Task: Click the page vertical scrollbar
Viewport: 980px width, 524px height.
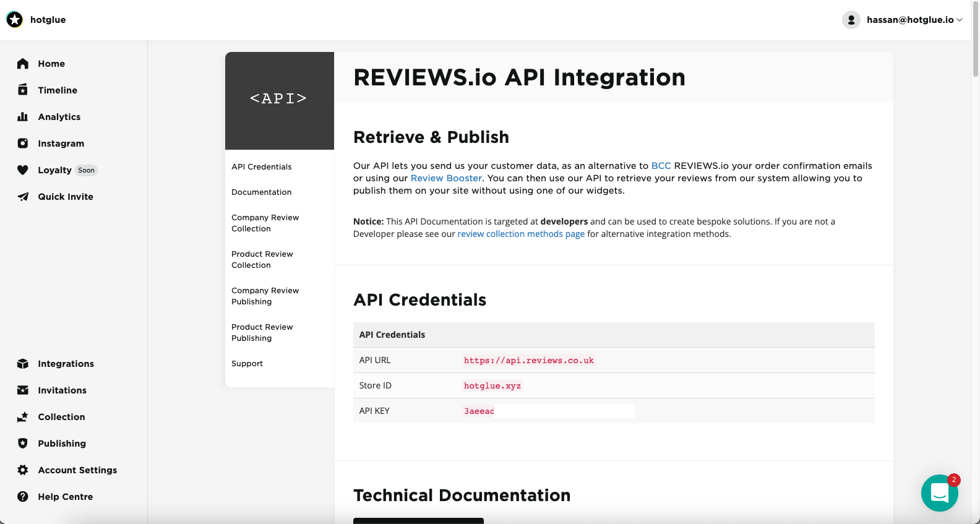Action: pyautogui.click(x=976, y=40)
